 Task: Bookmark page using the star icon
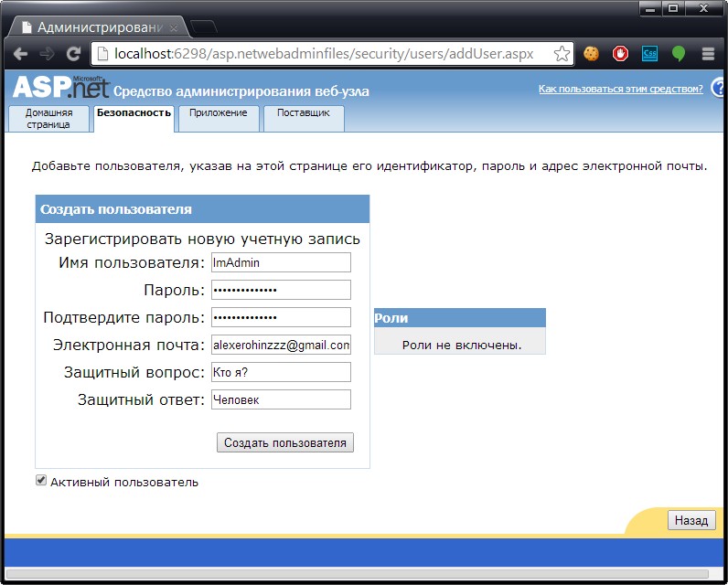(562, 54)
